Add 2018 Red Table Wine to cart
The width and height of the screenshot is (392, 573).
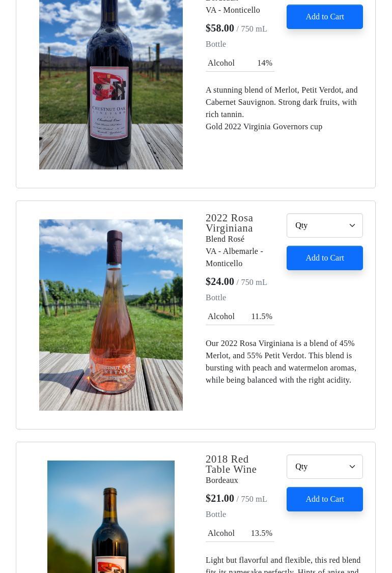click(324, 499)
